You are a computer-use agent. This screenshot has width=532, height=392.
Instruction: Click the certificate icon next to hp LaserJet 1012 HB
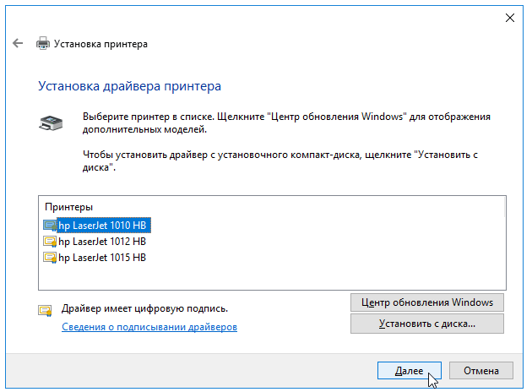click(50, 242)
